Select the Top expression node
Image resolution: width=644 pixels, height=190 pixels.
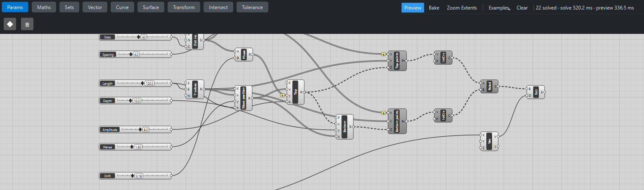point(295,92)
